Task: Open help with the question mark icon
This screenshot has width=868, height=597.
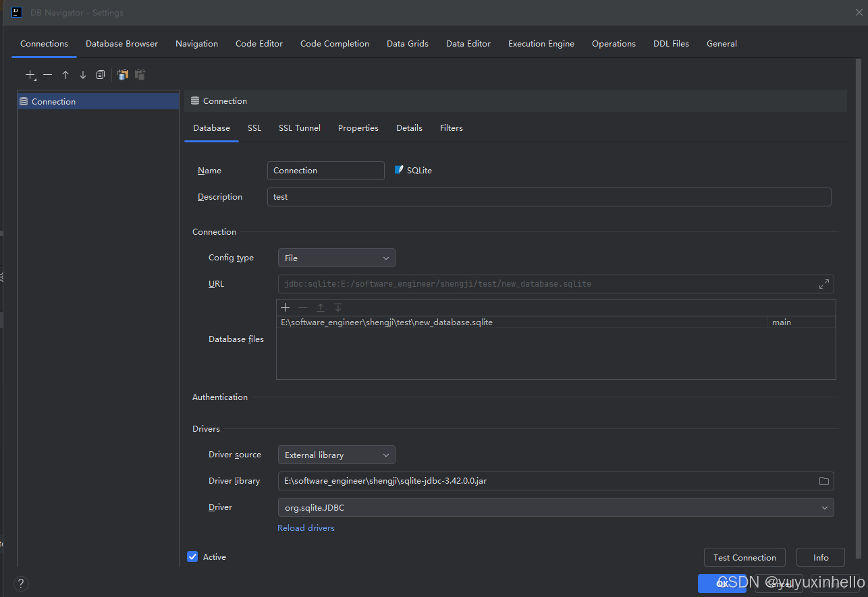Action: pyautogui.click(x=20, y=583)
